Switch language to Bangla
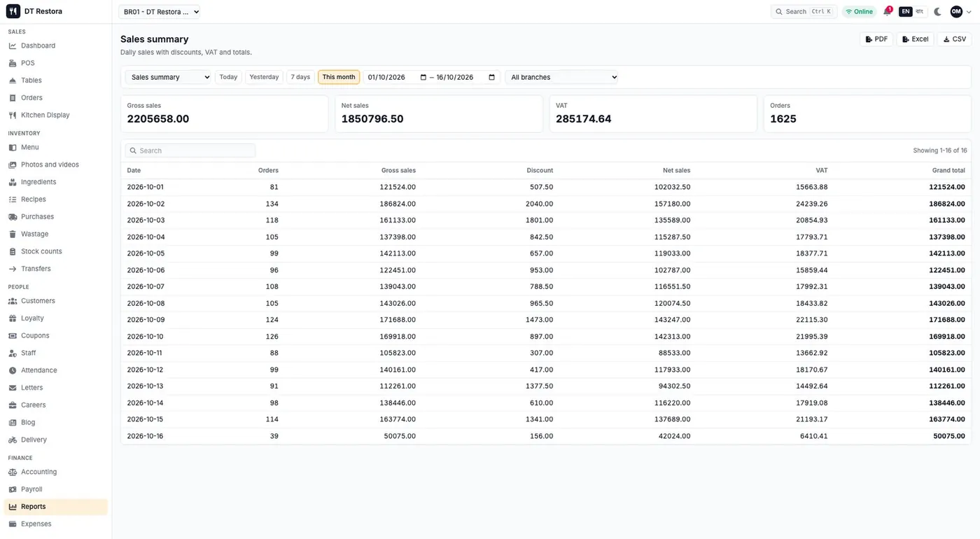Viewport: 980px width, 539px height. (x=920, y=11)
